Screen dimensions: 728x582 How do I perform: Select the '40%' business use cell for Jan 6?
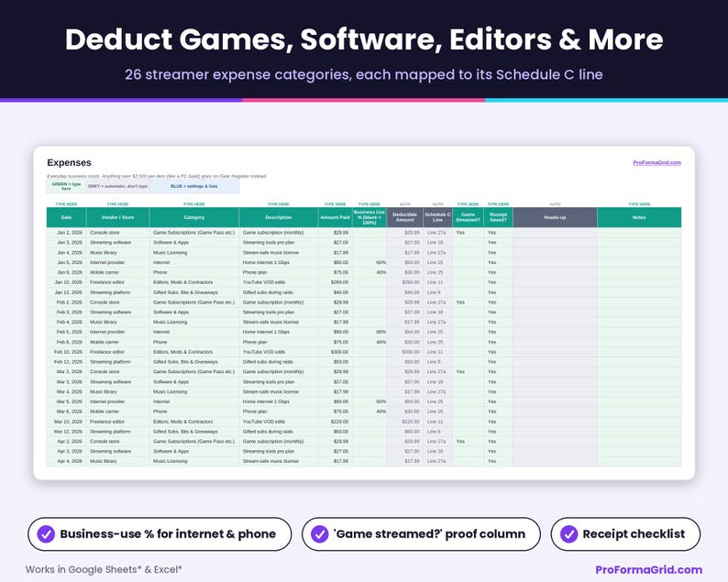(x=370, y=272)
